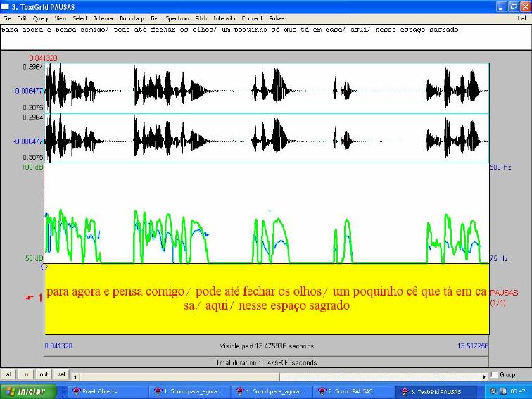Click in the upper waveform channel

pos(267,88)
